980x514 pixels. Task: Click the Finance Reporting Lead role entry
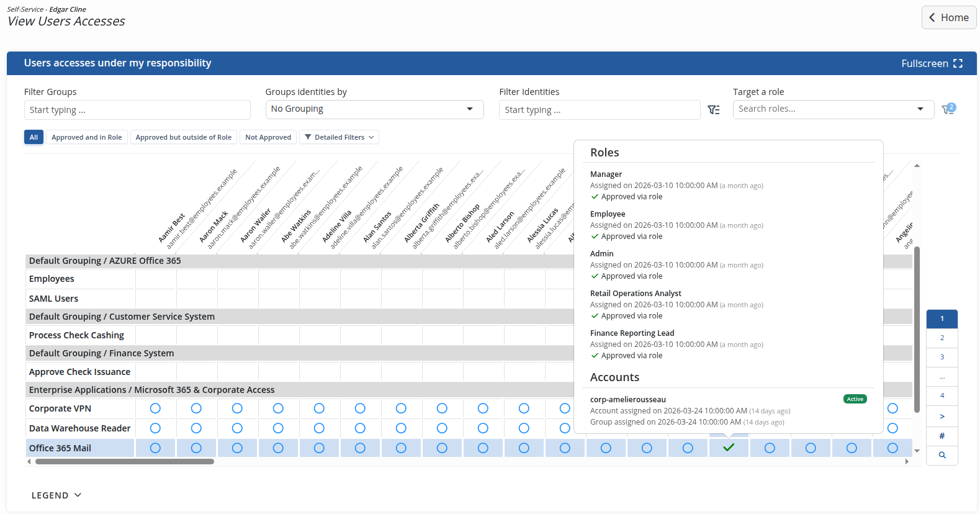[x=632, y=333]
